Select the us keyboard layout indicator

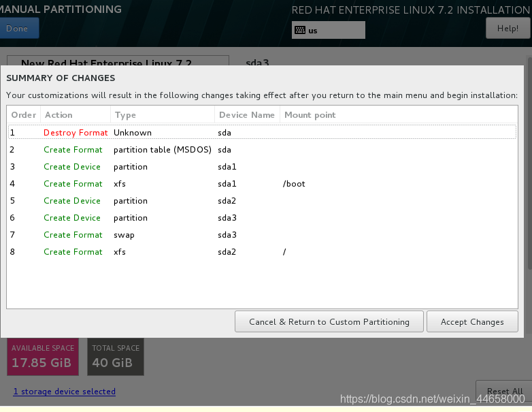329,30
